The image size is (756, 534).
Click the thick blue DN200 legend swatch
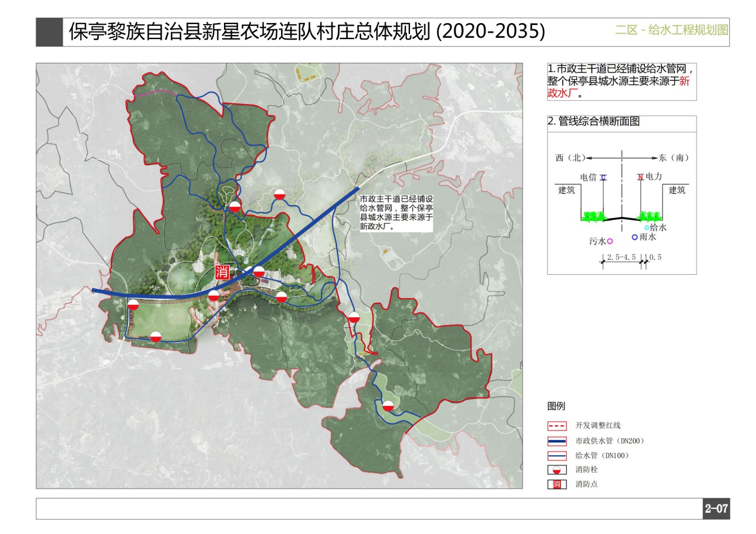557,441
